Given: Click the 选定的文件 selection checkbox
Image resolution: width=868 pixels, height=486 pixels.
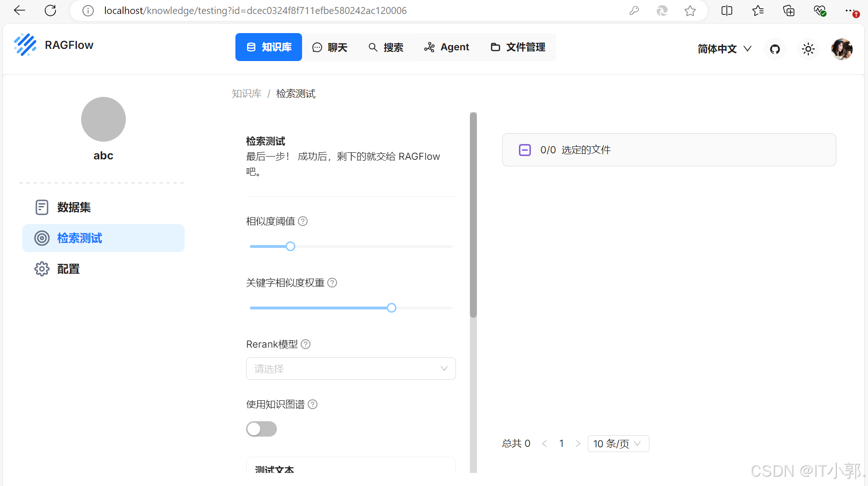Looking at the screenshot, I should pos(524,150).
